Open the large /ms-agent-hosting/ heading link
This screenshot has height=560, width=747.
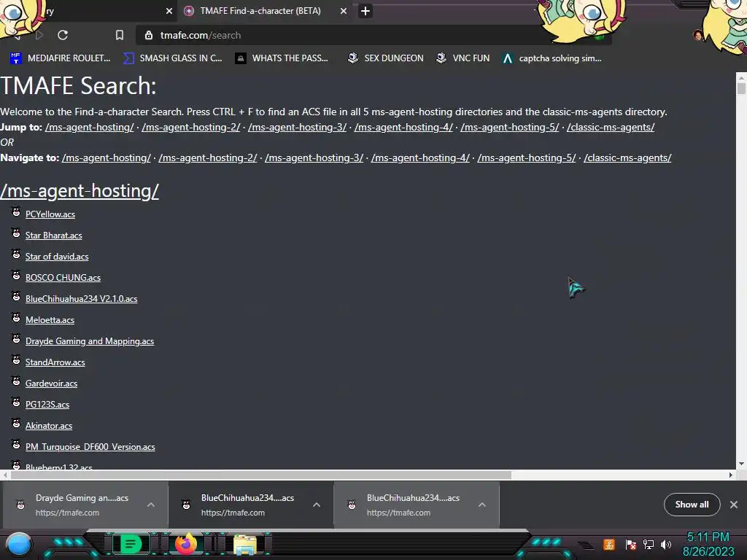(x=80, y=190)
